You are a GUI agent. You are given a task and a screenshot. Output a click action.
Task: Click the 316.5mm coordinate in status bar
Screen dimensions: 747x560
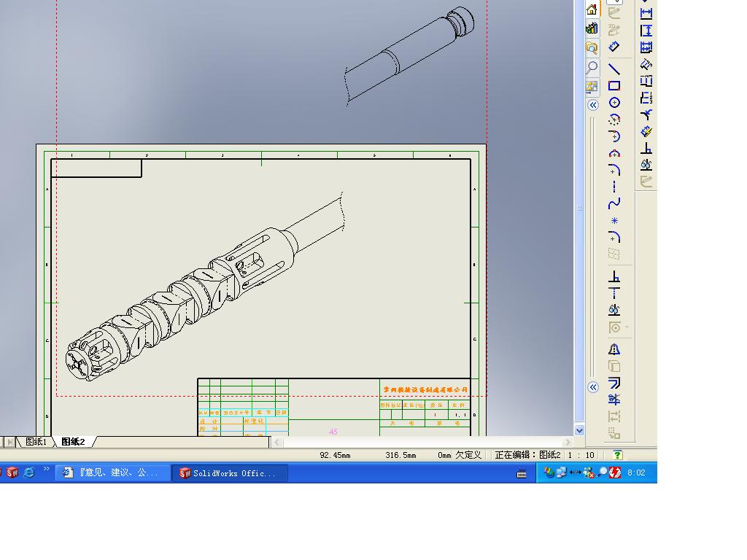(x=400, y=455)
